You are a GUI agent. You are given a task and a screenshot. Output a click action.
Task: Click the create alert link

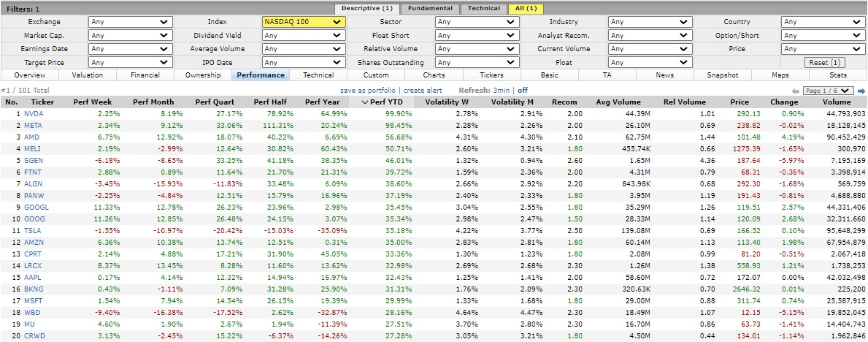tap(423, 91)
